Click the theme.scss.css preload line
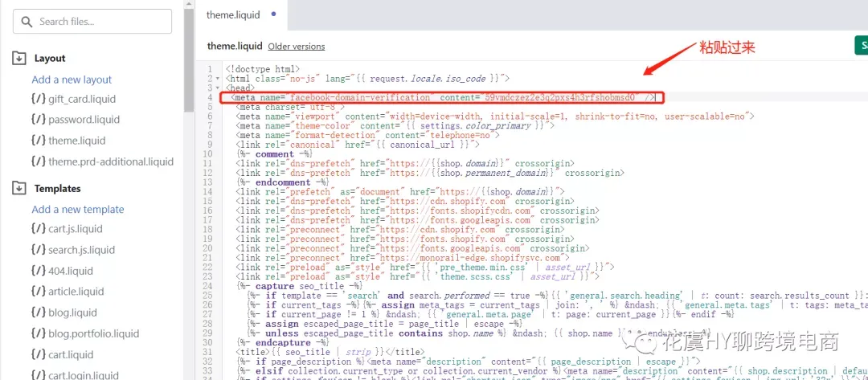This screenshot has height=380, width=868. coord(417,276)
